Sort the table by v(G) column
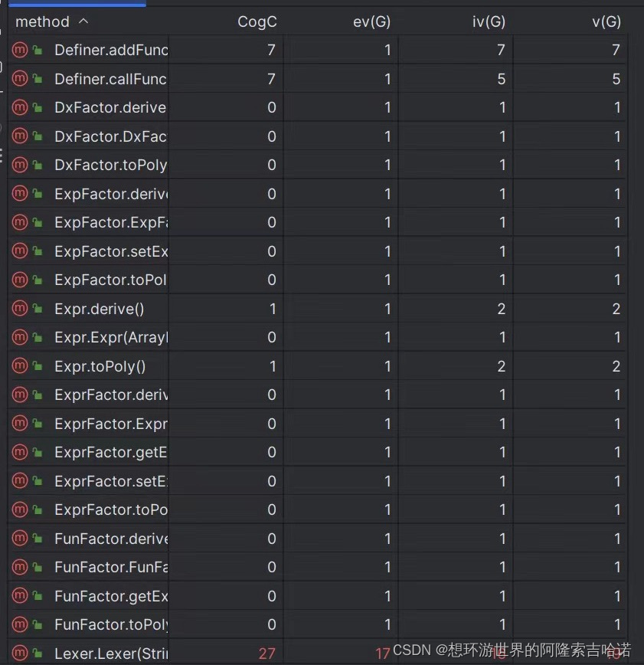644x665 pixels. coord(606,21)
